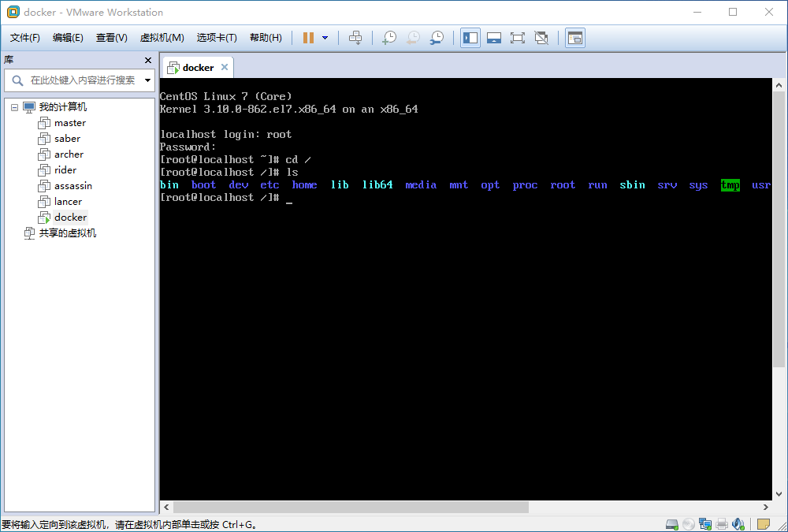788x532 pixels.
Task: Click the suspend virtual machine icon
Action: [307, 37]
